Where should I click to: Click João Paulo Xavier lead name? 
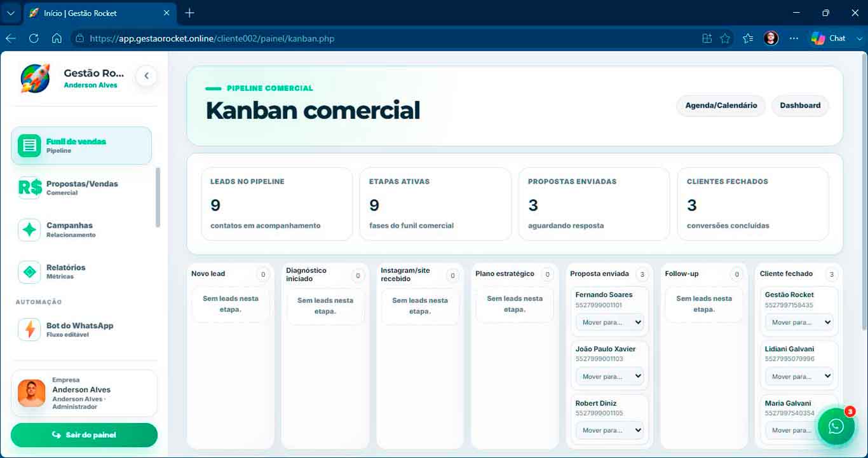coord(606,349)
